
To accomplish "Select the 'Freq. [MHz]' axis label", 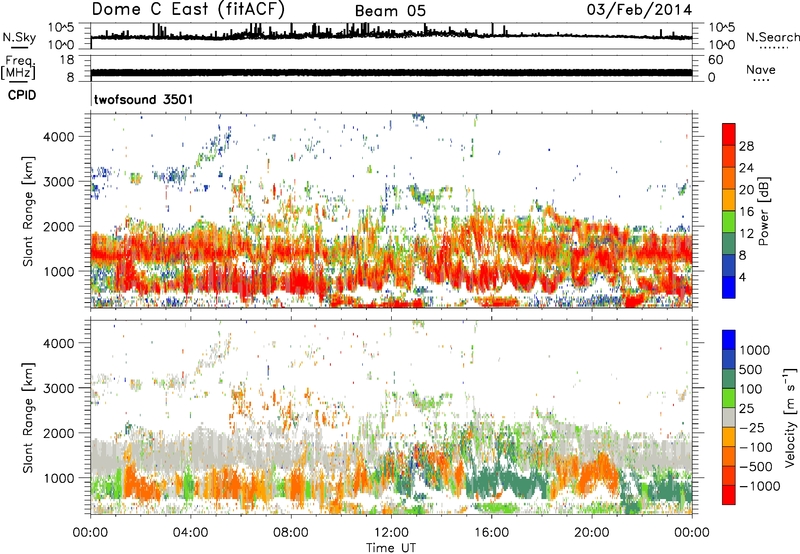I will 18,68.
